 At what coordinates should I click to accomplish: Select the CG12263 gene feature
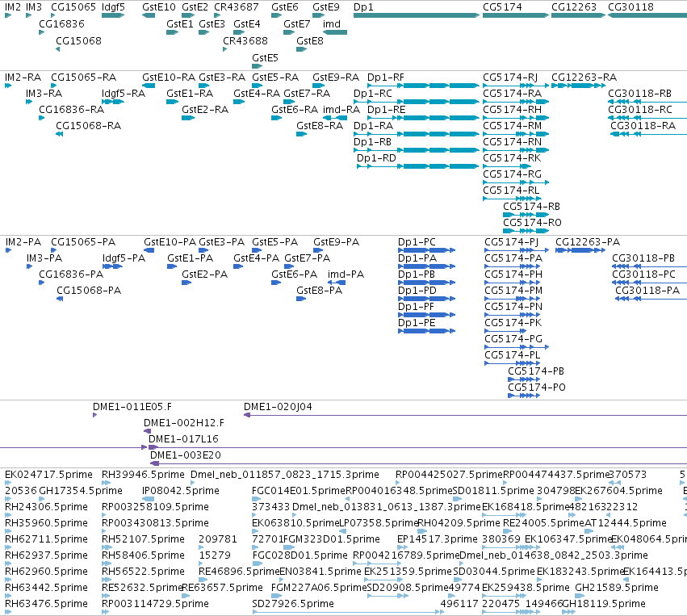[x=578, y=15]
